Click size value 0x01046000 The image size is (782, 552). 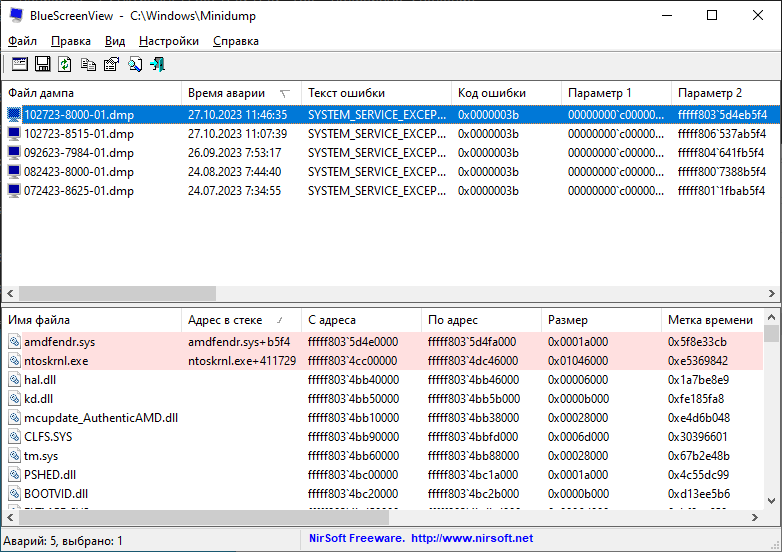(578, 361)
